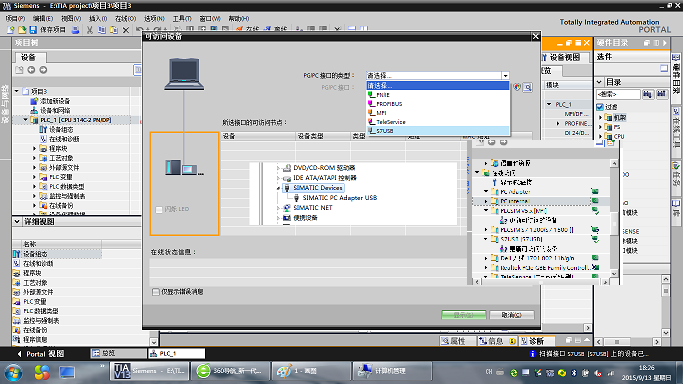Open the 项目(P) menu

15,18
